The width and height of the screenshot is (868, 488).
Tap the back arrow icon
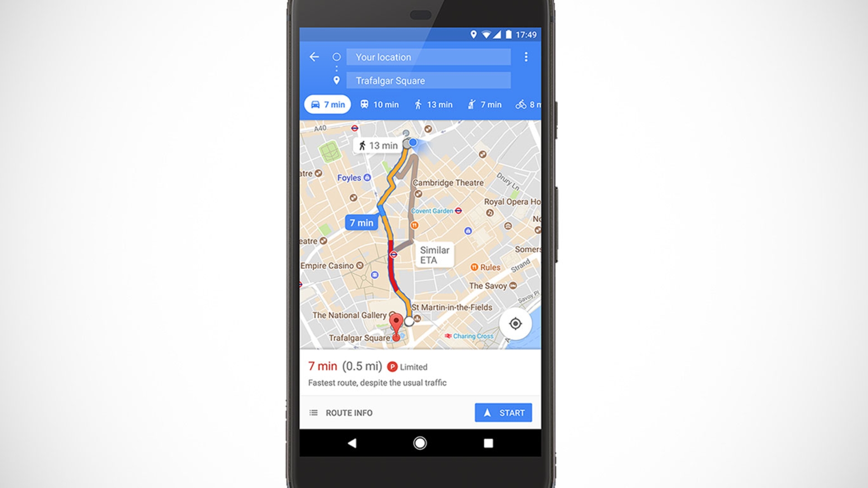point(314,56)
